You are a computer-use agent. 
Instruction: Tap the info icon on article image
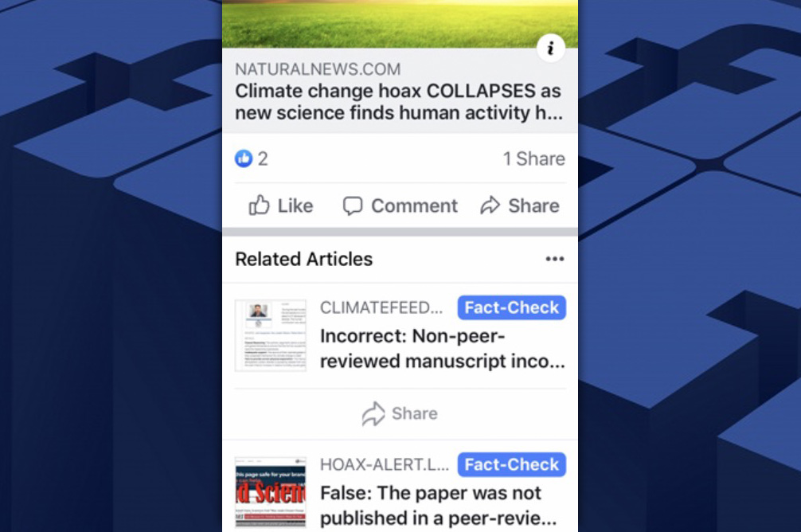(x=551, y=49)
